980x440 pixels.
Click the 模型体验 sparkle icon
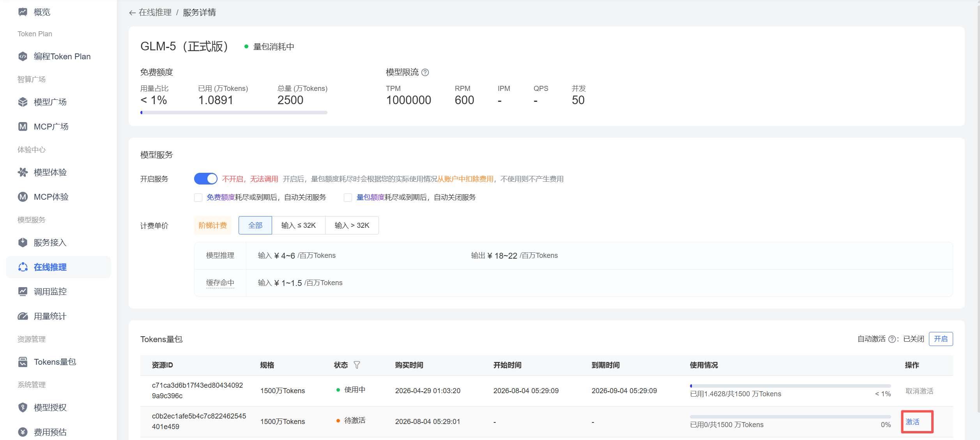click(23, 172)
